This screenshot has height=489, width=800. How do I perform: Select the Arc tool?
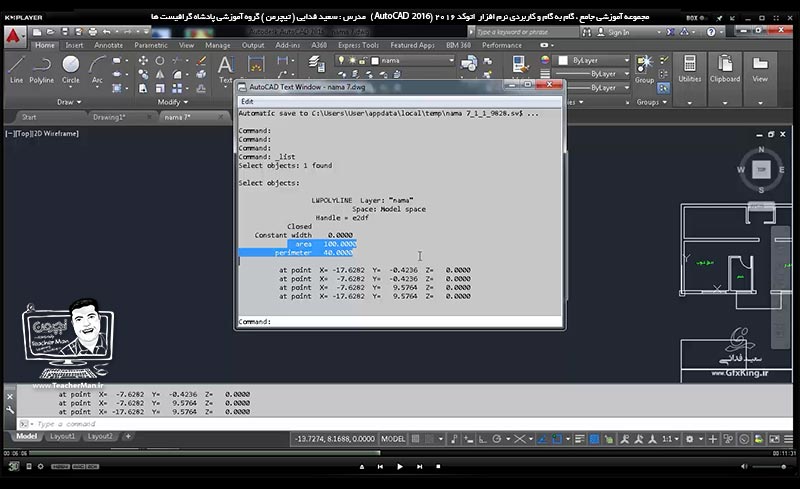[x=97, y=70]
